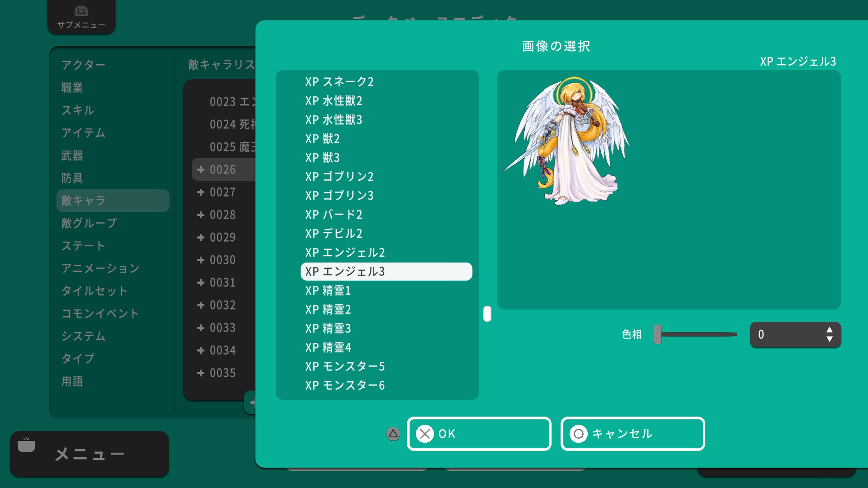
Task: Select XP 精霊1 from the image list
Action: [328, 291]
